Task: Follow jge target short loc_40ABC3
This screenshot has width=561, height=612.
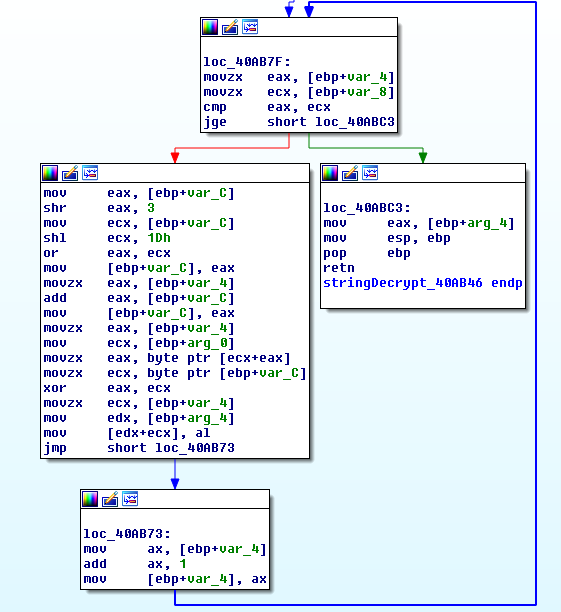Action: pos(331,122)
